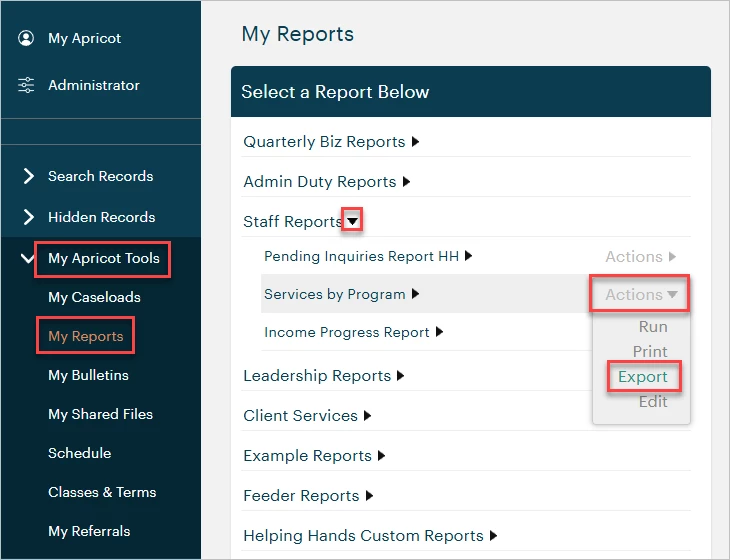Click Client Services folder name
Image resolution: width=730 pixels, height=560 pixels.
300,416
